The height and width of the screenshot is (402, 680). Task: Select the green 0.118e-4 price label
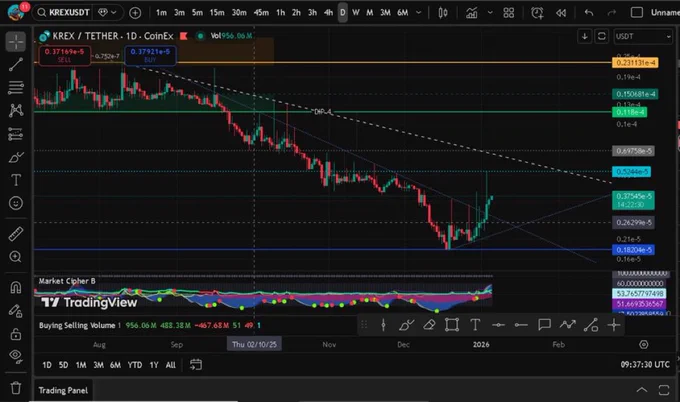click(630, 112)
